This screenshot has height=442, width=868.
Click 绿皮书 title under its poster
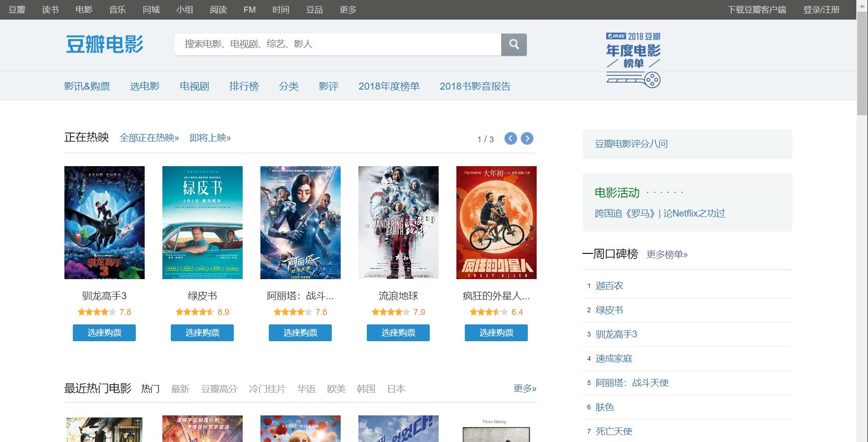pos(203,296)
